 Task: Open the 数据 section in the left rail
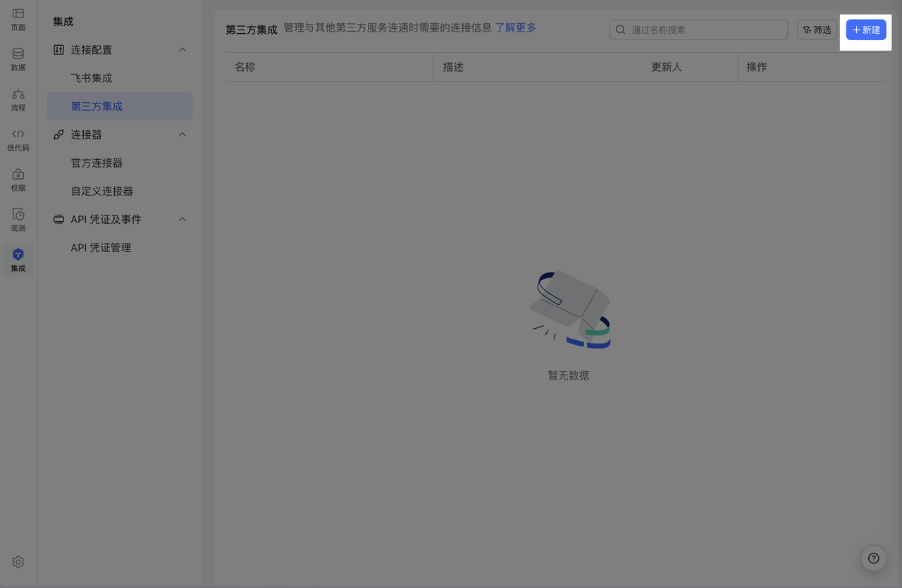[x=18, y=60]
